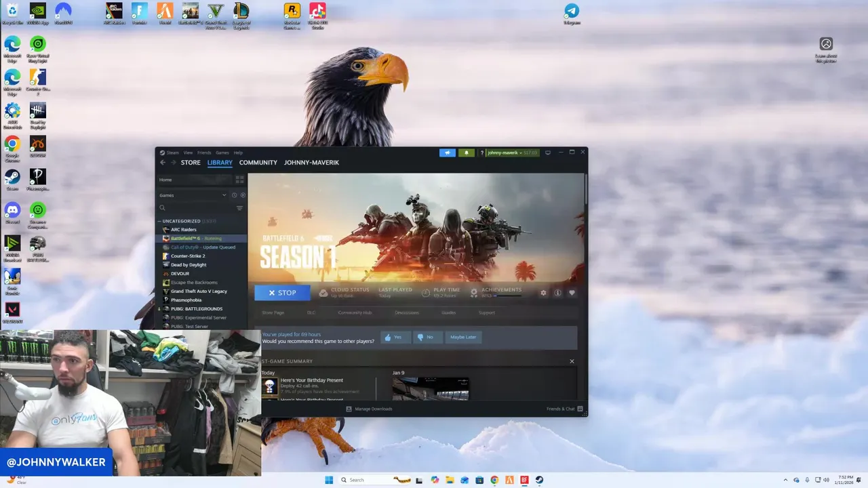Click the Steam content area scrollbar
868x488 pixels.
tap(585, 188)
